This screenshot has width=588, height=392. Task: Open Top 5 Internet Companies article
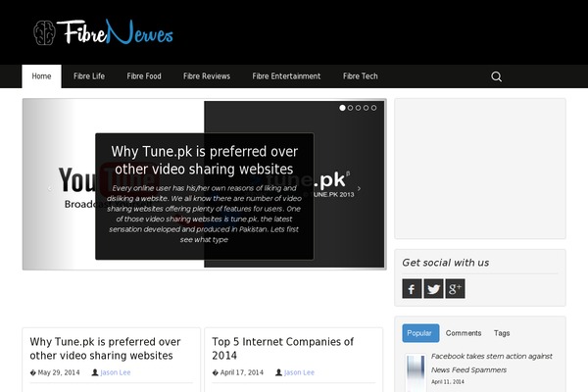click(283, 349)
